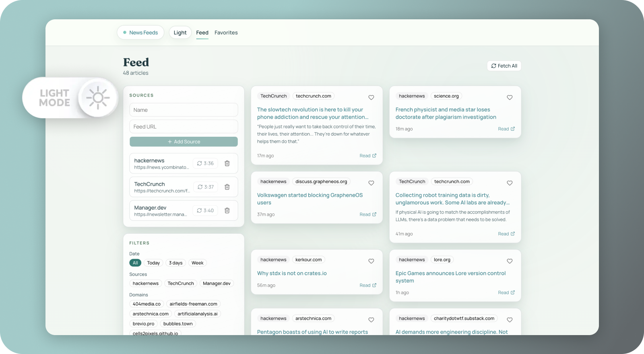This screenshot has width=644, height=354.
Task: Filter by artificialanalysis.ai domain
Action: [198, 314]
